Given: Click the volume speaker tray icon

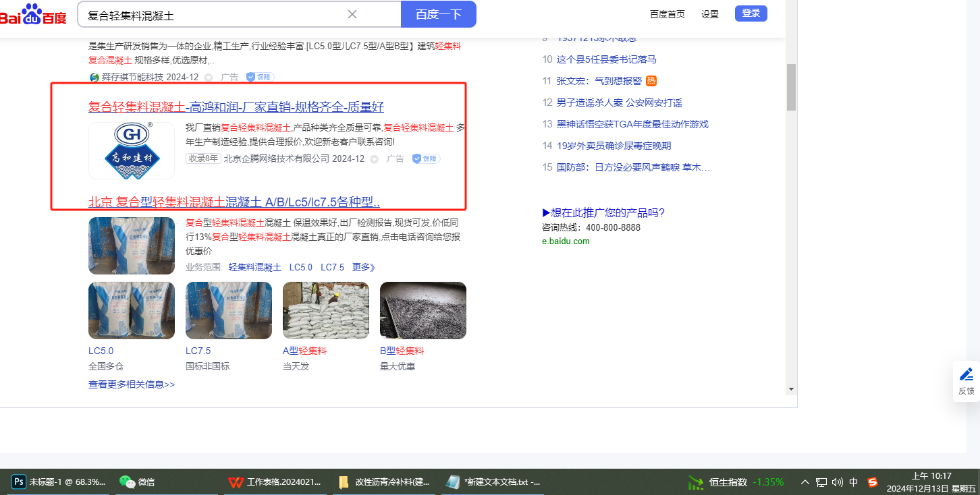Looking at the screenshot, I should 838,482.
